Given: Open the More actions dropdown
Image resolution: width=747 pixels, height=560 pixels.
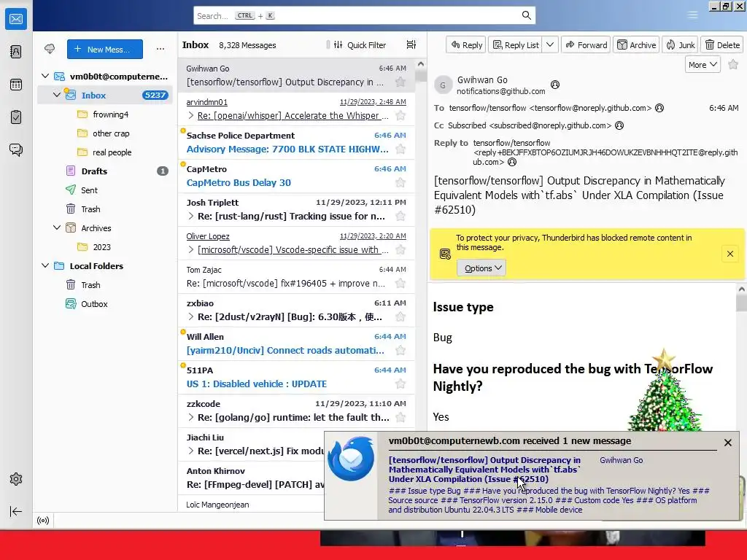Looking at the screenshot, I should 703,65.
